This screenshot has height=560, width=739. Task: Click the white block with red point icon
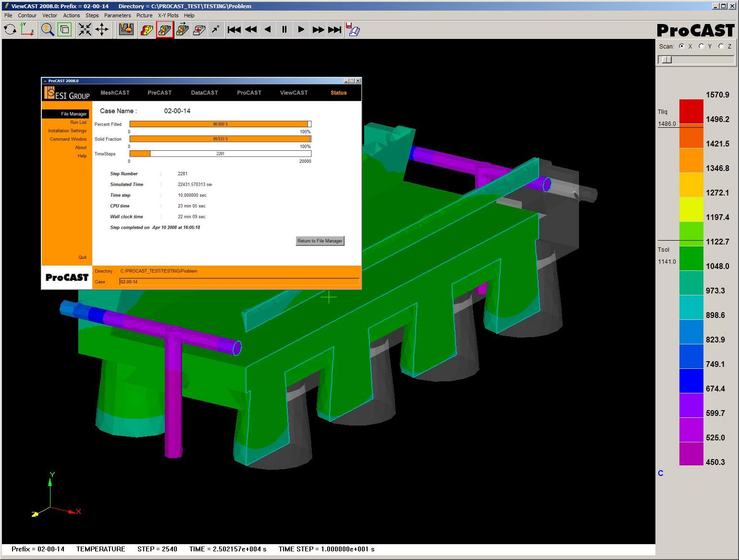199,30
